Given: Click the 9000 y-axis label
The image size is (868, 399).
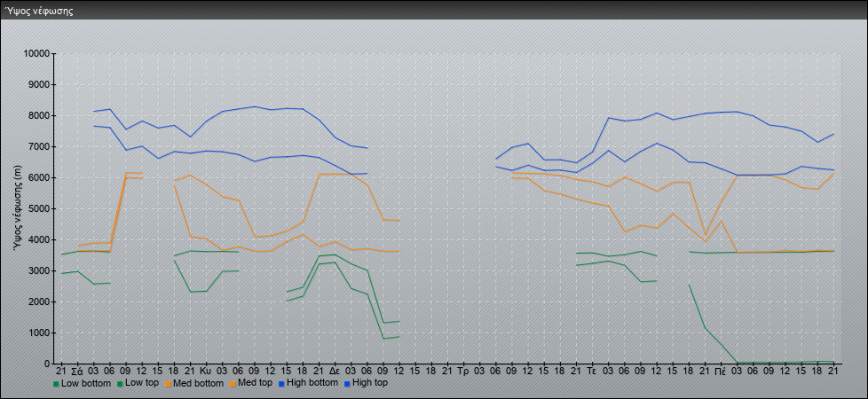Looking at the screenshot, I should coord(39,84).
